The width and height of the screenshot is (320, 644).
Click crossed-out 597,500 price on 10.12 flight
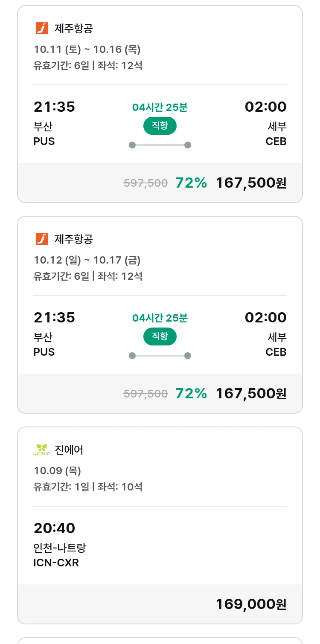click(x=145, y=394)
